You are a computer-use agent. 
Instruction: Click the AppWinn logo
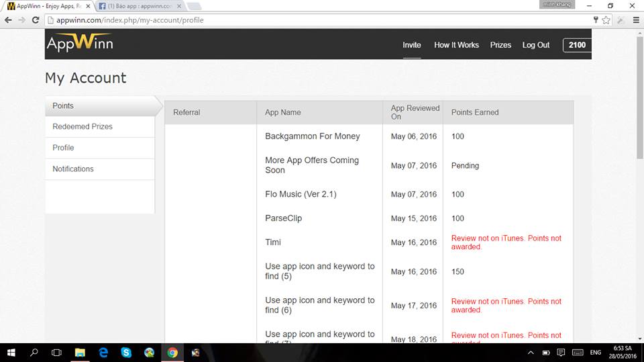click(x=80, y=43)
